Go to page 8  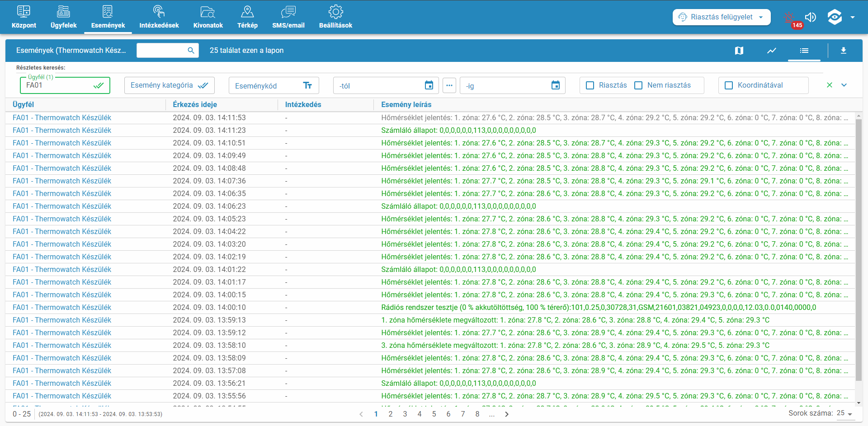click(477, 414)
